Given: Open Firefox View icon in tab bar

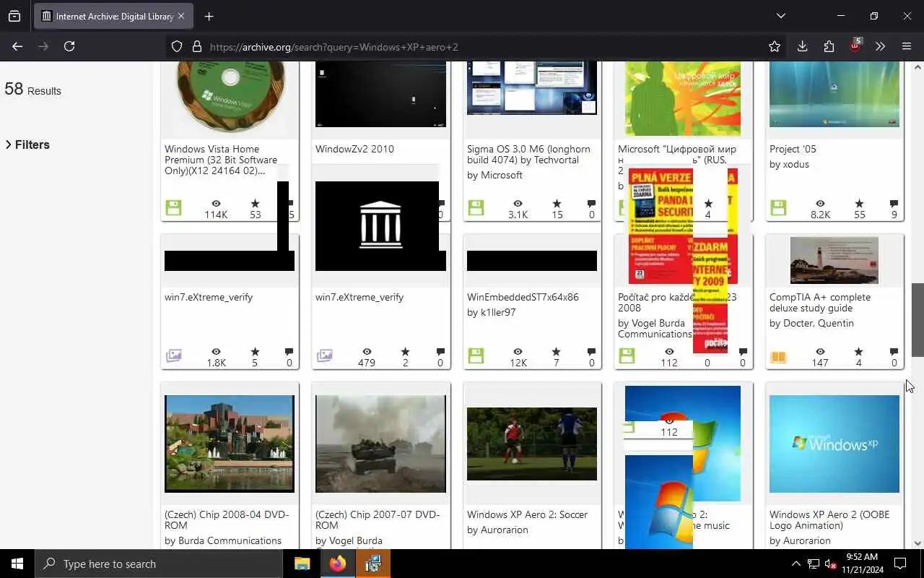Looking at the screenshot, I should pyautogui.click(x=14, y=16).
